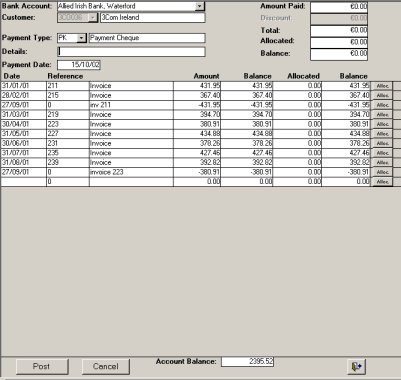Click the Amount column header

[206, 76]
